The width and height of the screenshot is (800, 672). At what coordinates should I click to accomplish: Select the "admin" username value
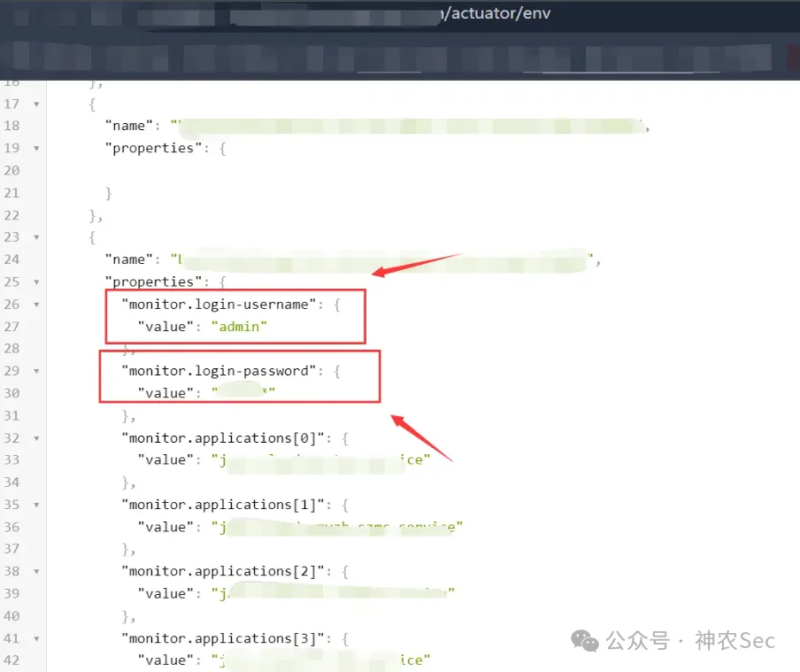coord(239,327)
